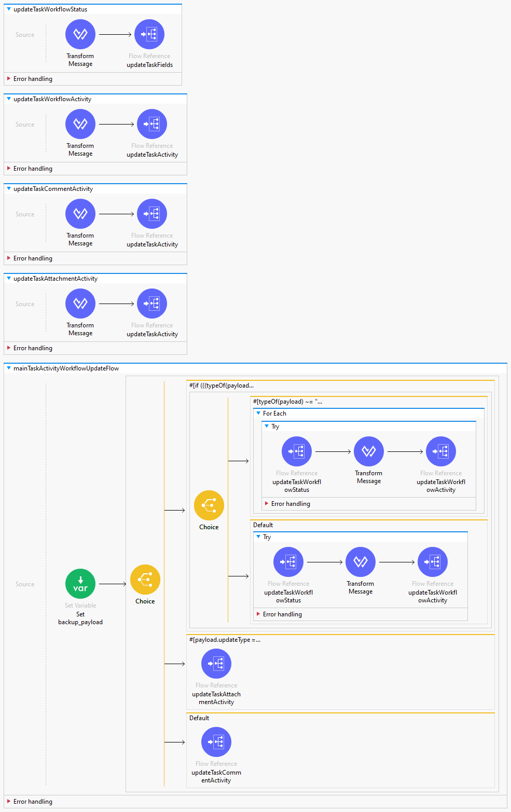Select updateTaskCommentActivity Flow Reference in main flow
This screenshot has height=812, width=511.
(x=216, y=742)
